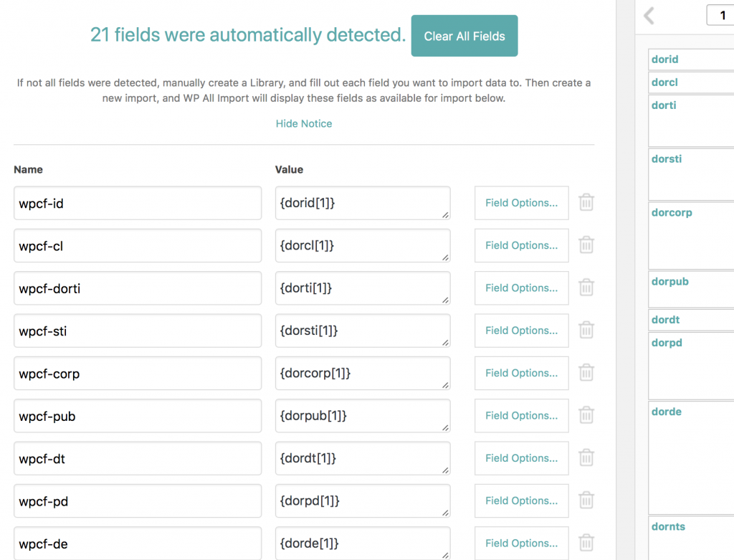This screenshot has width=734, height=560.
Task: Remove the wpcf-dorti field with trash icon
Action: pyautogui.click(x=586, y=288)
